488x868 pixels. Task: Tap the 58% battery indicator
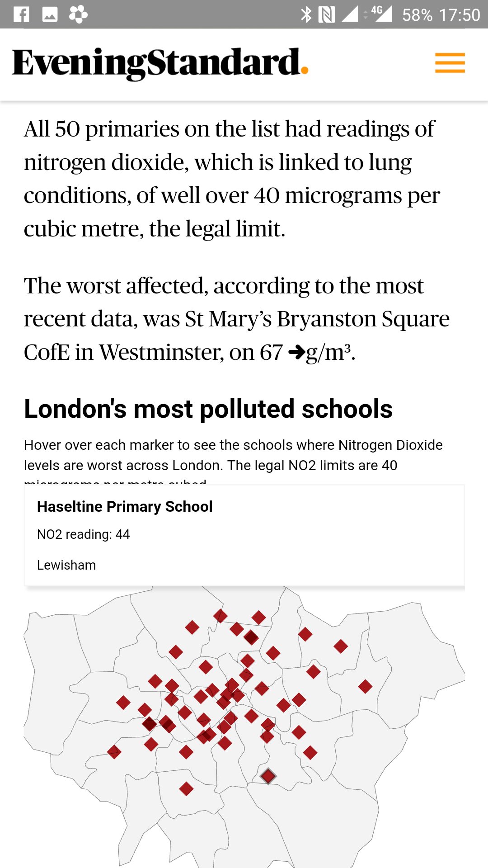point(417,15)
